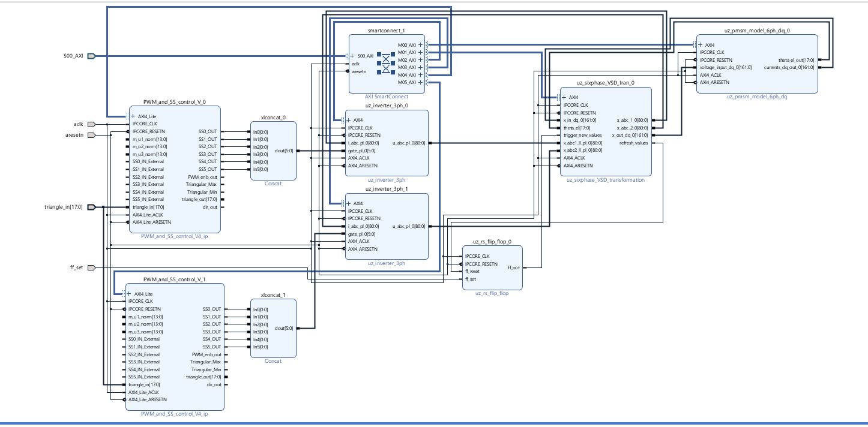Select dout[5:0] pin on xlconcat_0
Viewport: 868px width, 427px height.
[284, 151]
